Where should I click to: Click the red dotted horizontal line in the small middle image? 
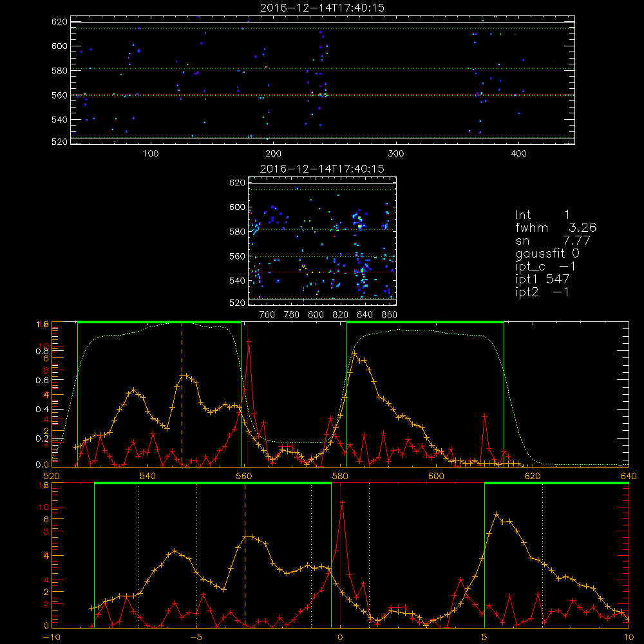click(x=323, y=272)
